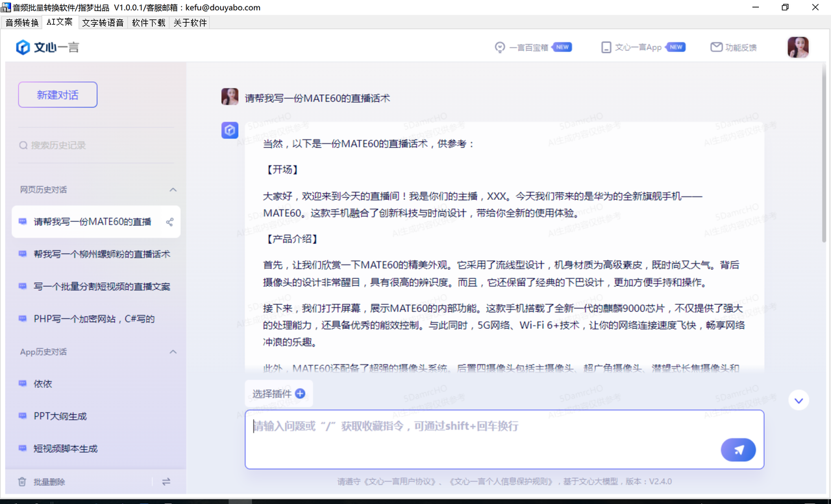831x504 pixels.
Task: Open the 短视频脚本生成 conversation
Action: [95, 449]
